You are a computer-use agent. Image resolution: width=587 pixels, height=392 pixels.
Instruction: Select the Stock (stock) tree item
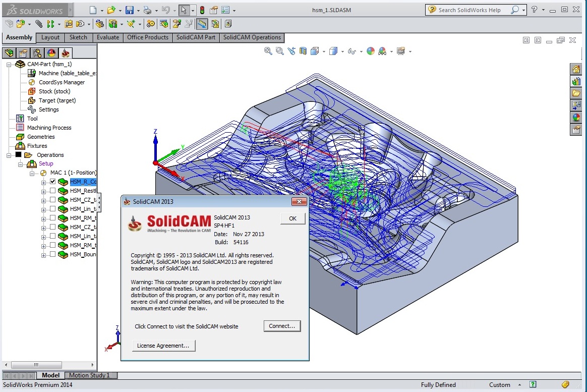(54, 91)
